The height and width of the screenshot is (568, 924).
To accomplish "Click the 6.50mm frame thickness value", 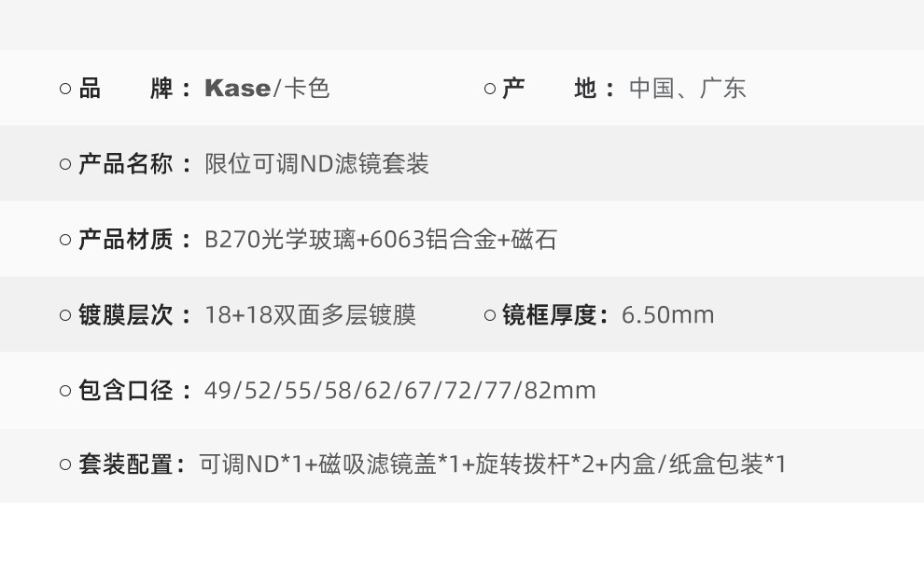I will [667, 316].
